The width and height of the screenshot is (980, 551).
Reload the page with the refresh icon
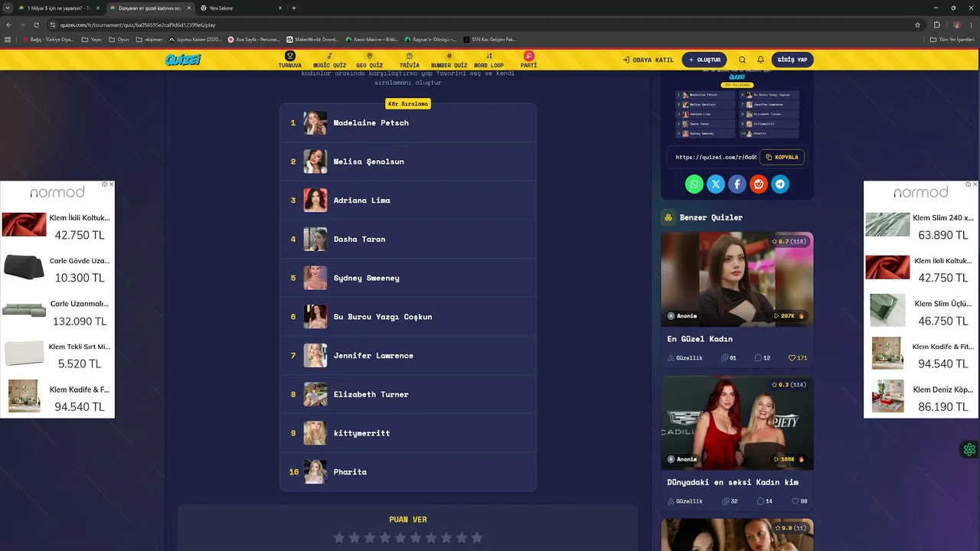click(x=36, y=24)
